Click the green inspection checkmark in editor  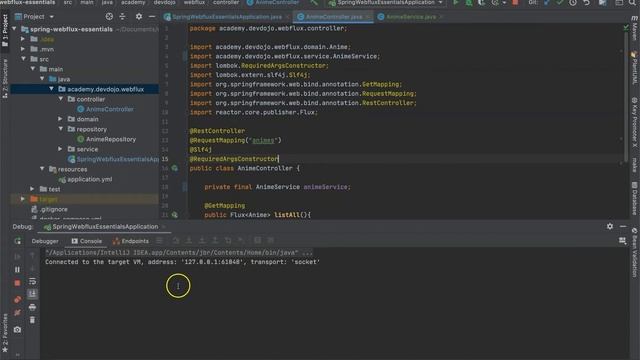point(626,28)
